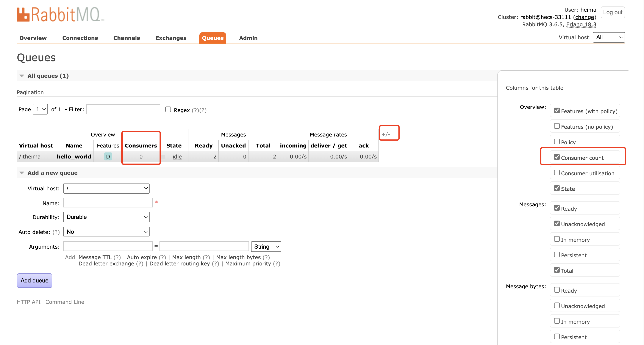The image size is (644, 345).
Task: Collapse the All queues section triangle
Action: pyautogui.click(x=22, y=76)
